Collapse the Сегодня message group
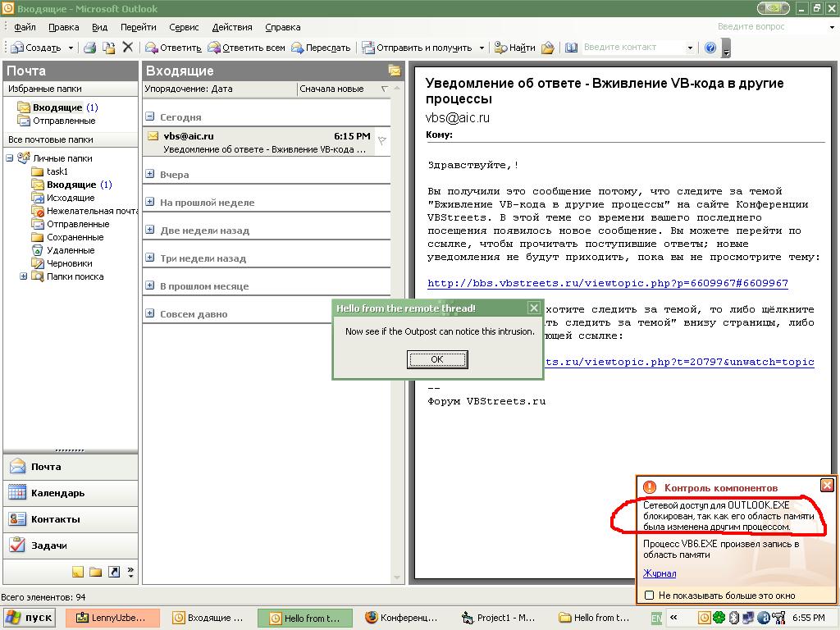Screen dimensions: 840x630 click(150, 116)
